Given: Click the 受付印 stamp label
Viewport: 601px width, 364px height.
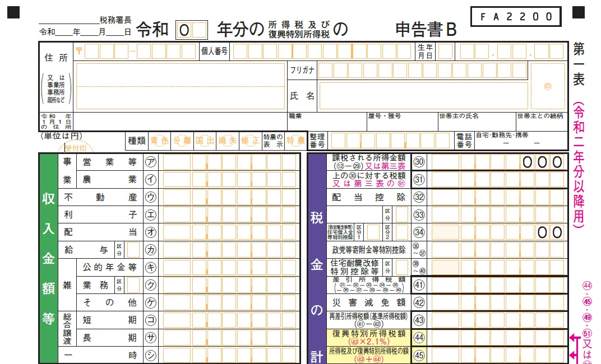Looking at the screenshot, I should [76, 148].
